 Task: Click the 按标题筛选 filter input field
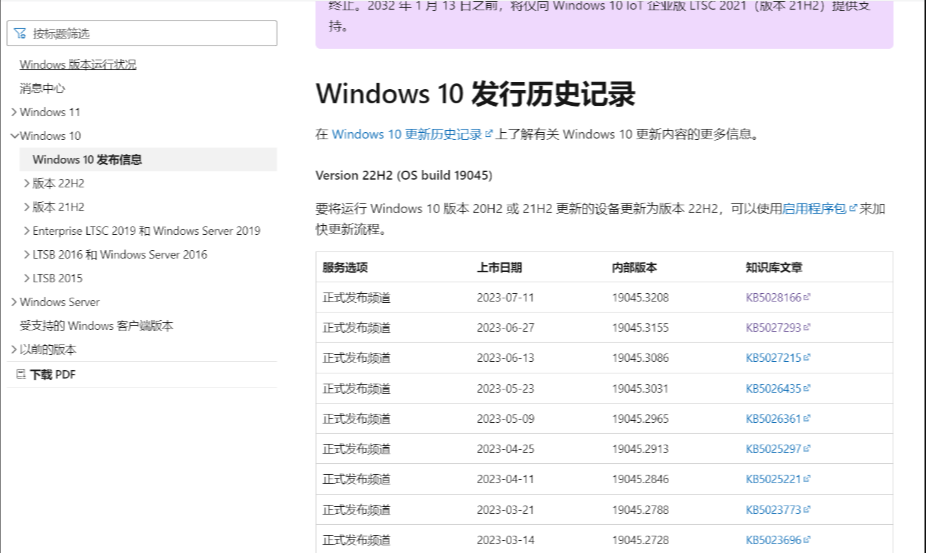[x=142, y=33]
